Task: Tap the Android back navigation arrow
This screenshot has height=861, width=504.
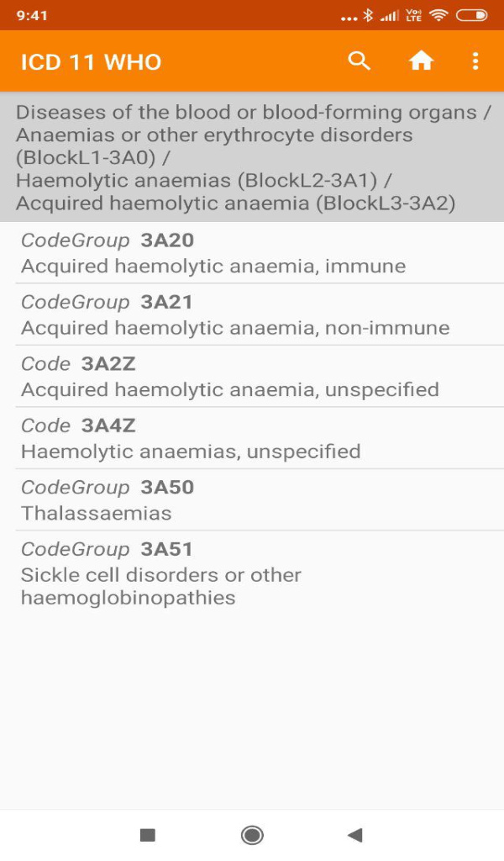Action: point(355,835)
